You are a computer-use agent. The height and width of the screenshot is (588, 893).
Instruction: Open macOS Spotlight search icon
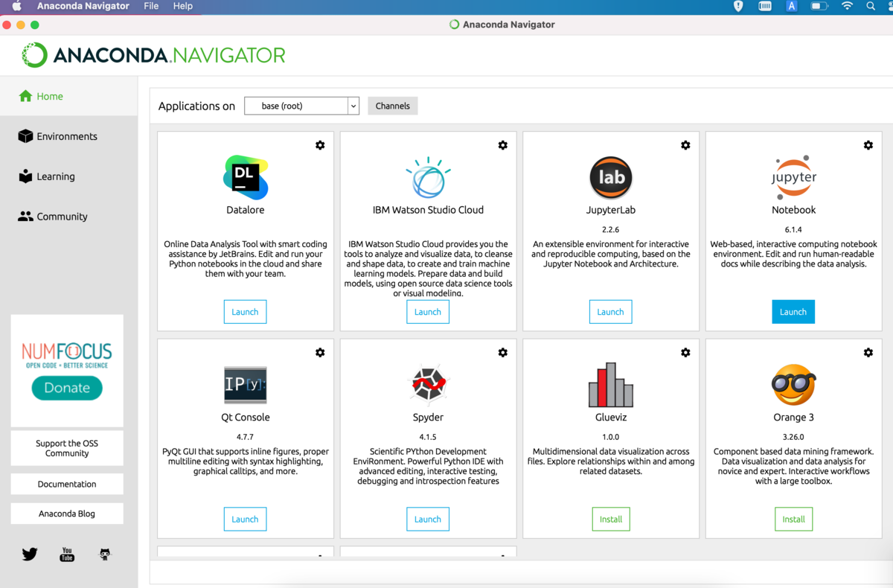[x=871, y=6]
